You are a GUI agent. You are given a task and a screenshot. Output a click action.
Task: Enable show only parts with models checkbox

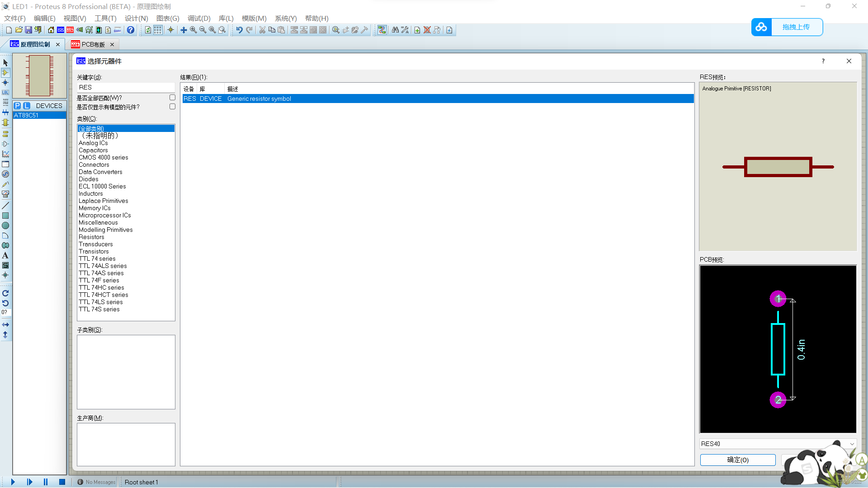(172, 107)
